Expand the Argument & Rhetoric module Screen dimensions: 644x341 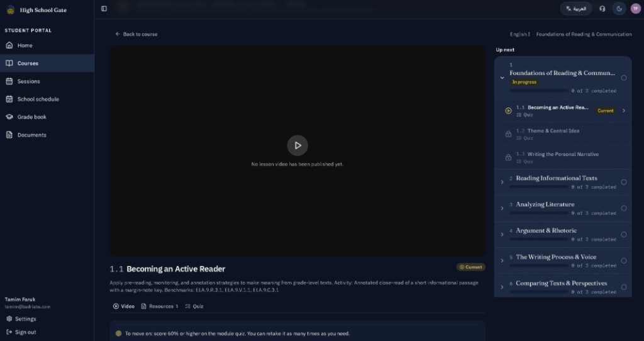(502, 235)
